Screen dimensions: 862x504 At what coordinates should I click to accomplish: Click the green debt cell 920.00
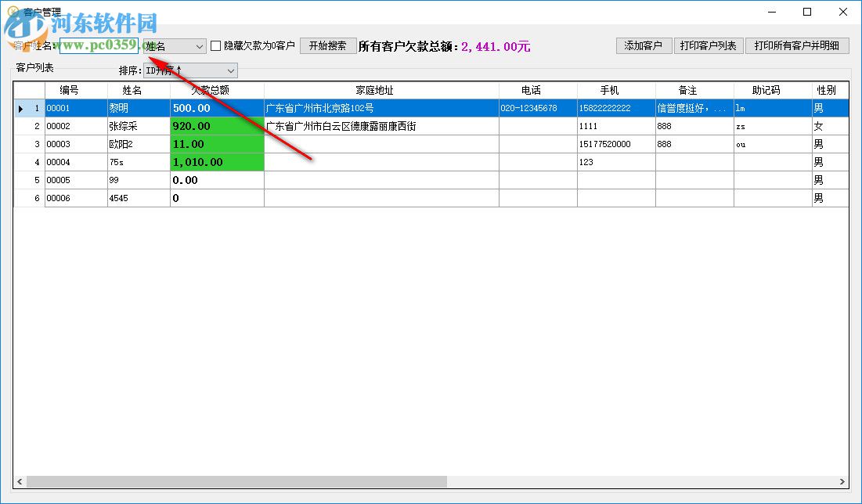pos(217,127)
